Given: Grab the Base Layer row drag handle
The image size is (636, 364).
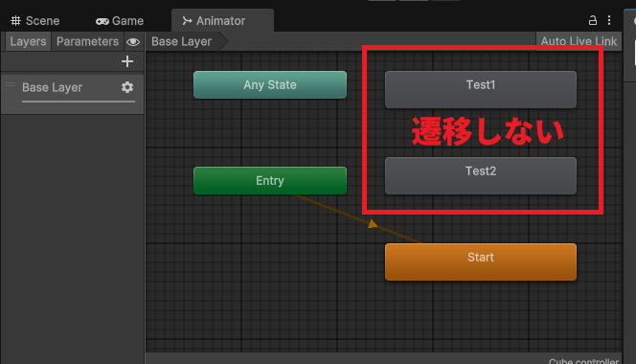Looking at the screenshot, I should point(11,84).
